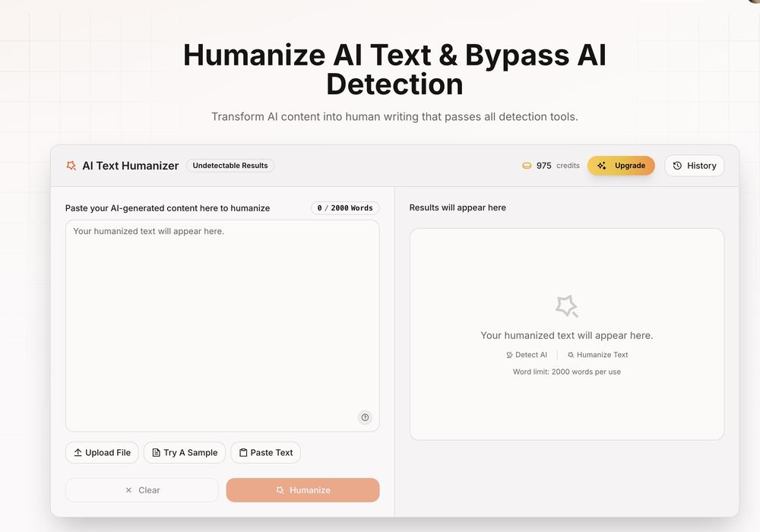Click the Humanize Text label in results panel

(597, 355)
